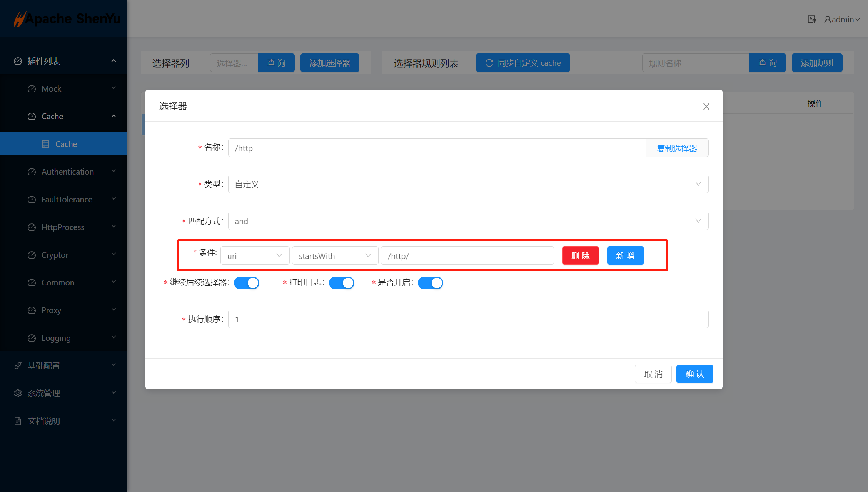Toggle the 继续后续选择器 switch
Image resolution: width=868 pixels, height=492 pixels.
pos(247,283)
